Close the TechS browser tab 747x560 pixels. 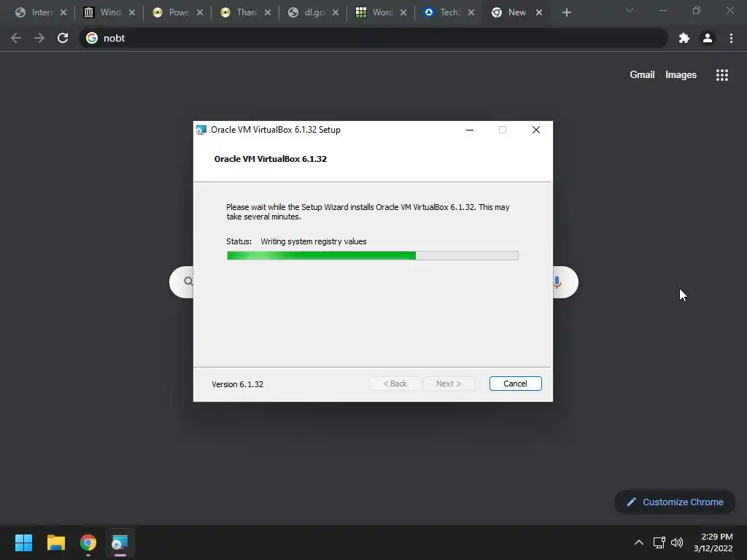click(471, 12)
